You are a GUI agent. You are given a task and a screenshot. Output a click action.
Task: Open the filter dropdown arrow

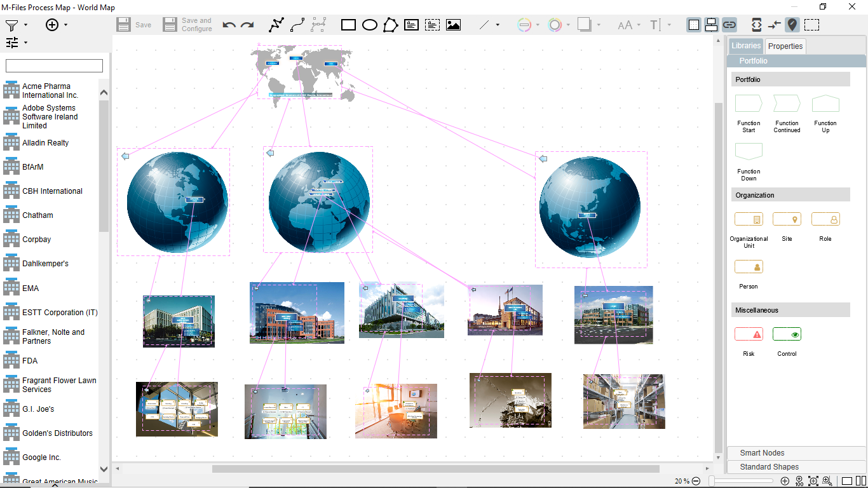(26, 25)
